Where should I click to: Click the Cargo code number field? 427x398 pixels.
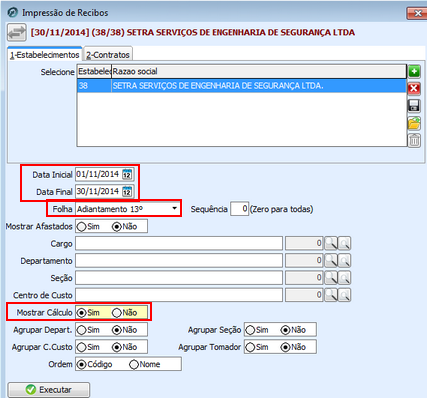[304, 244]
